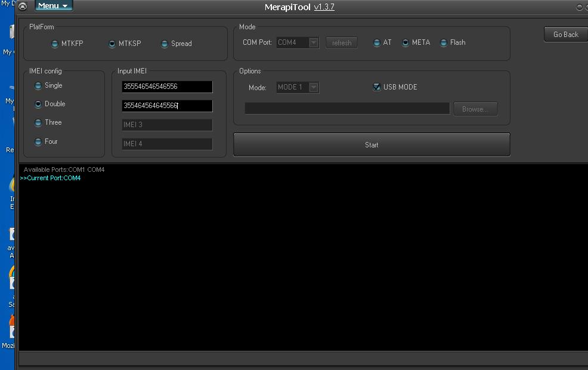Image resolution: width=588 pixels, height=370 pixels.
Task: Click the second IMEI input field
Action: [x=167, y=106]
